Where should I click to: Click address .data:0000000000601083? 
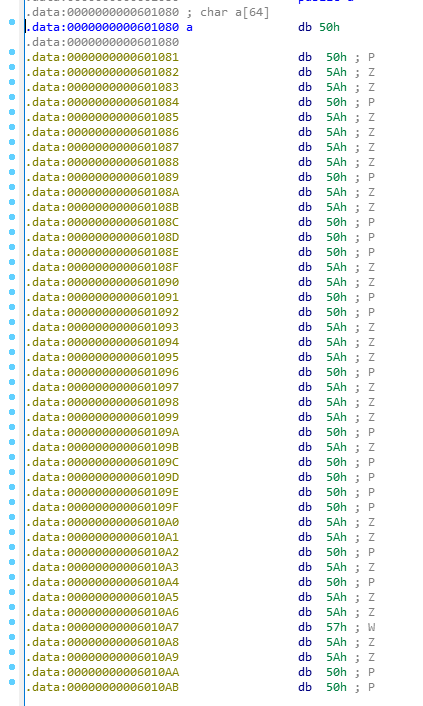(102, 87)
